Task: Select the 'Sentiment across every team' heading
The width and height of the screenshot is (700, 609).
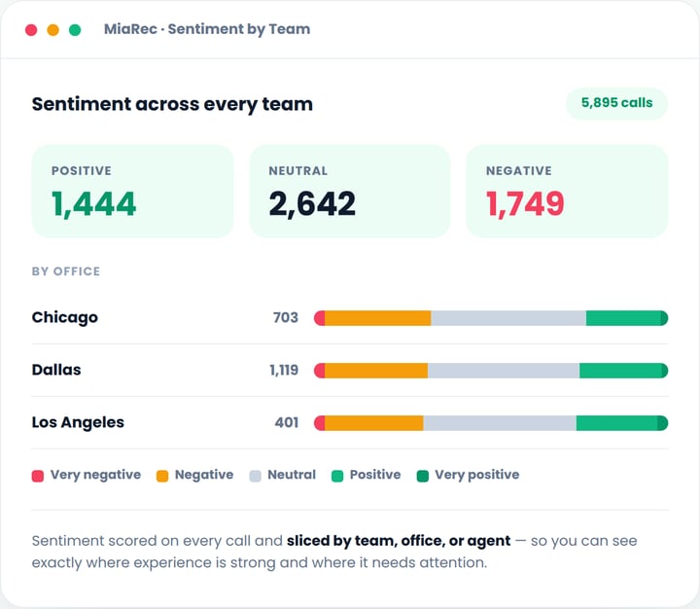Action: tap(172, 104)
